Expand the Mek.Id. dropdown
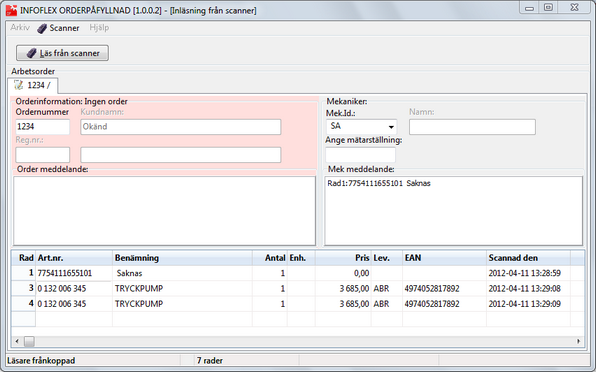This screenshot has height=372, width=596. [391, 127]
